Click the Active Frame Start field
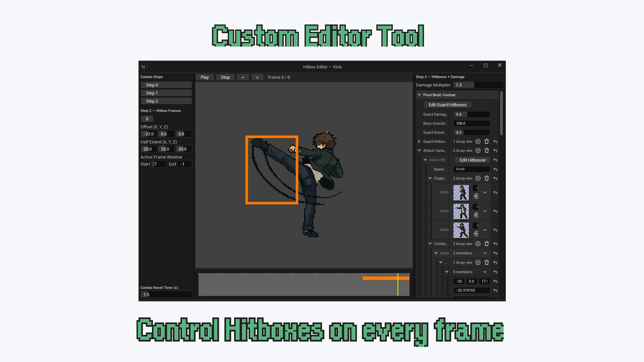 point(159,164)
